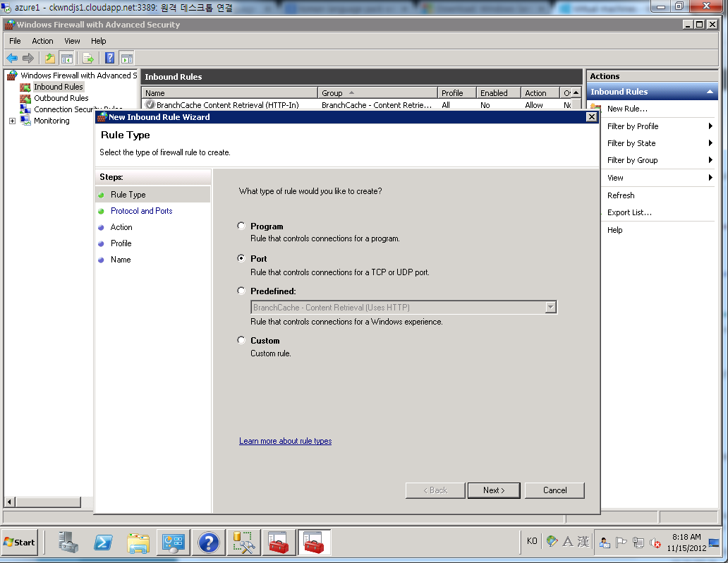Click the muted volume tray icon
Viewport: 728px width, 563px height.
tap(655, 542)
